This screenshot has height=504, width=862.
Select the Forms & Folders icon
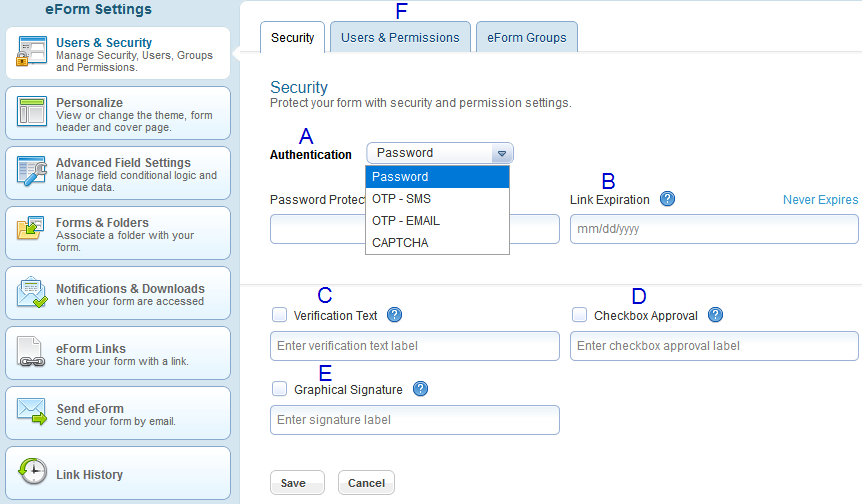[x=30, y=229]
